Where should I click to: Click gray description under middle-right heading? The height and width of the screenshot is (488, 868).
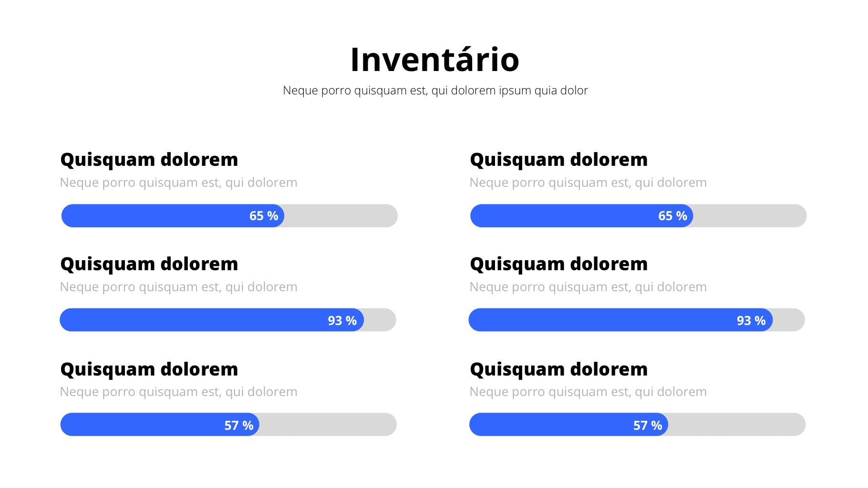(588, 287)
